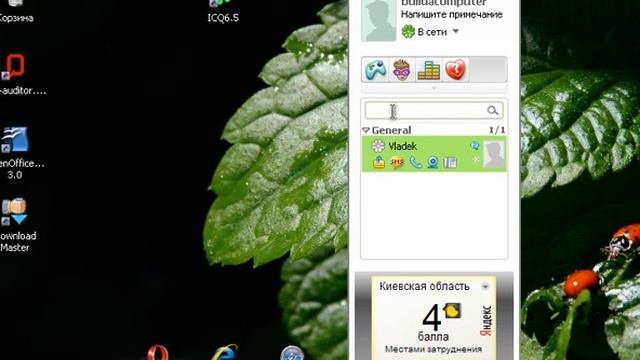Start a webcam video call with Vladek

pos(433,162)
